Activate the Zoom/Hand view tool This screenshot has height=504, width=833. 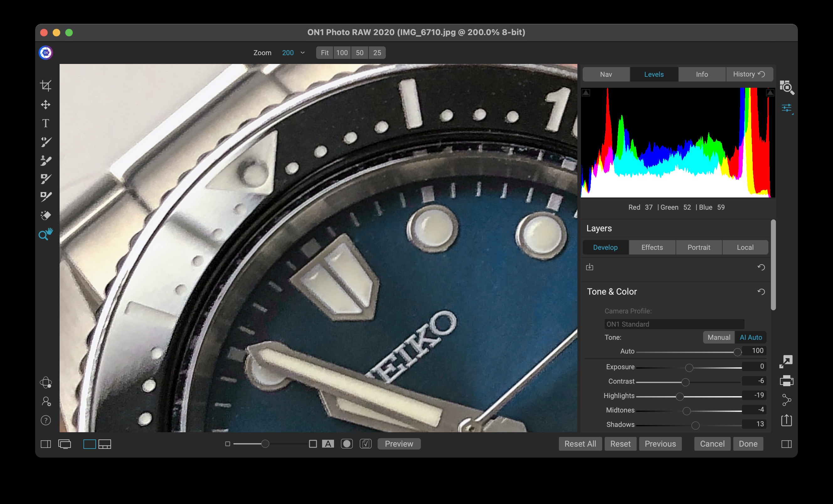(46, 234)
